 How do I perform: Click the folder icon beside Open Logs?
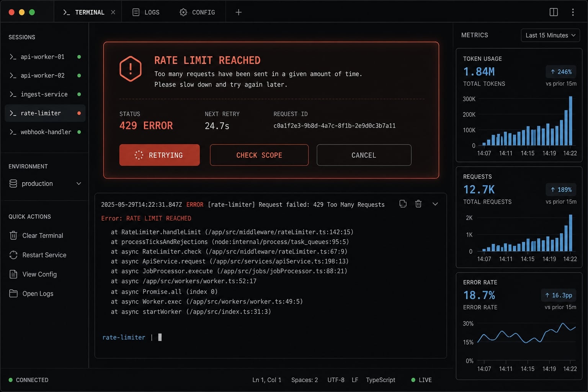13,294
